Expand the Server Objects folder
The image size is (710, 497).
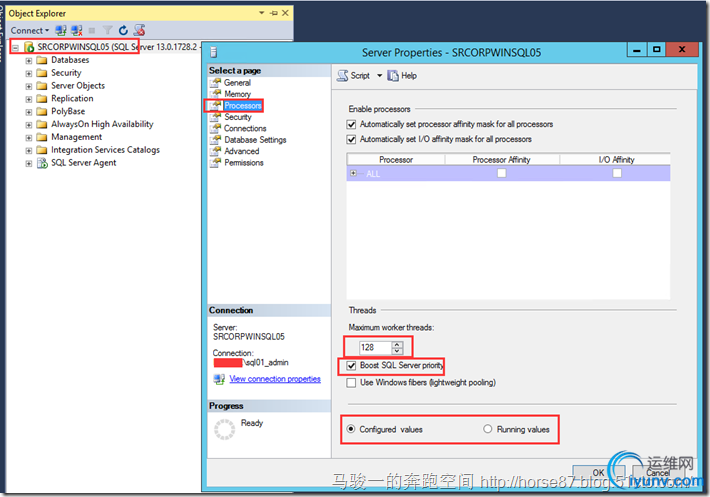pos(29,86)
